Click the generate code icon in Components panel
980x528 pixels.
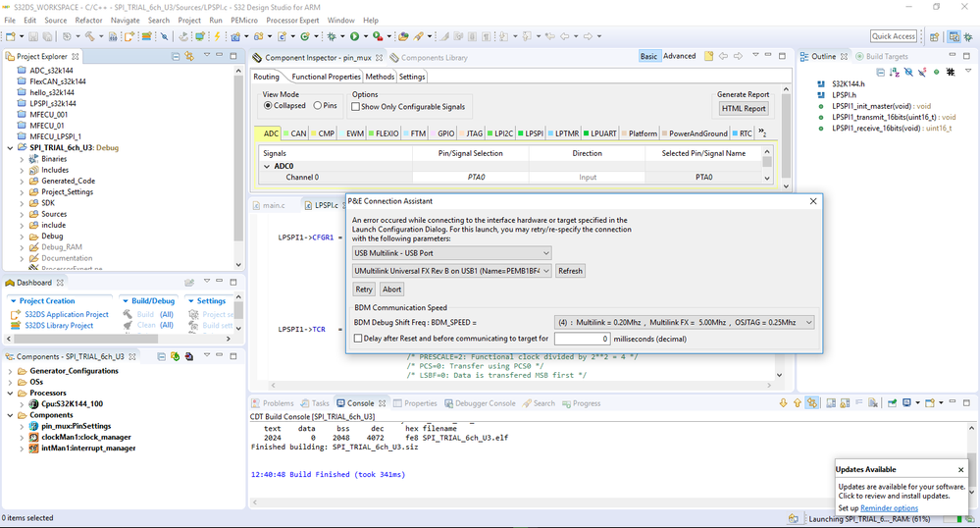(x=176, y=356)
